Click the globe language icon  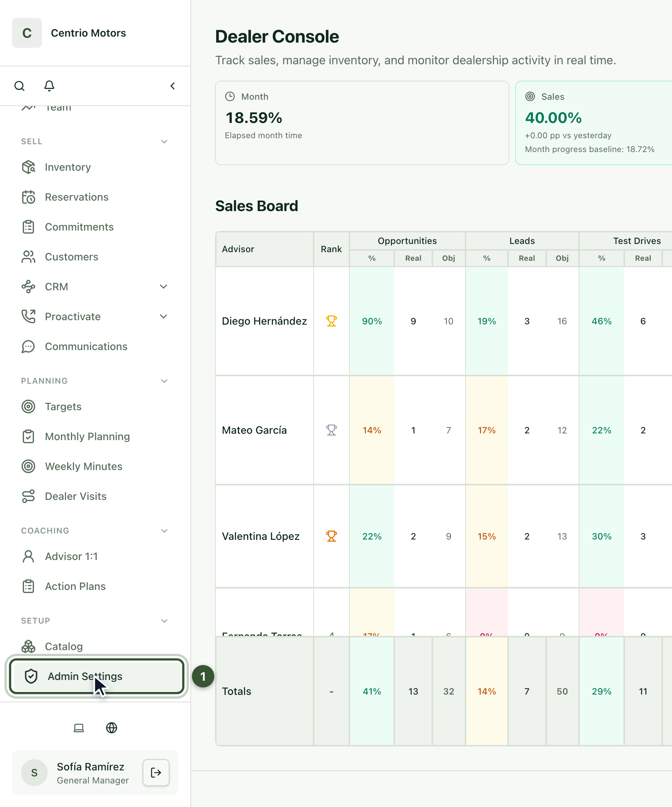112,728
